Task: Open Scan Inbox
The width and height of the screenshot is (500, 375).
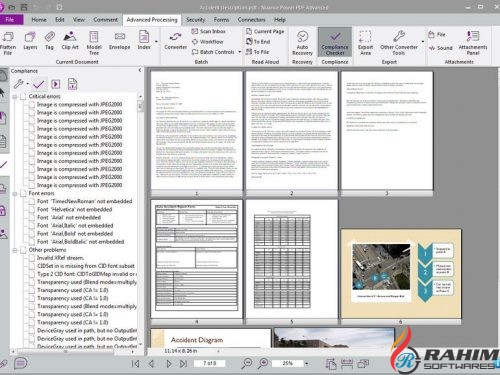Action: [x=209, y=31]
